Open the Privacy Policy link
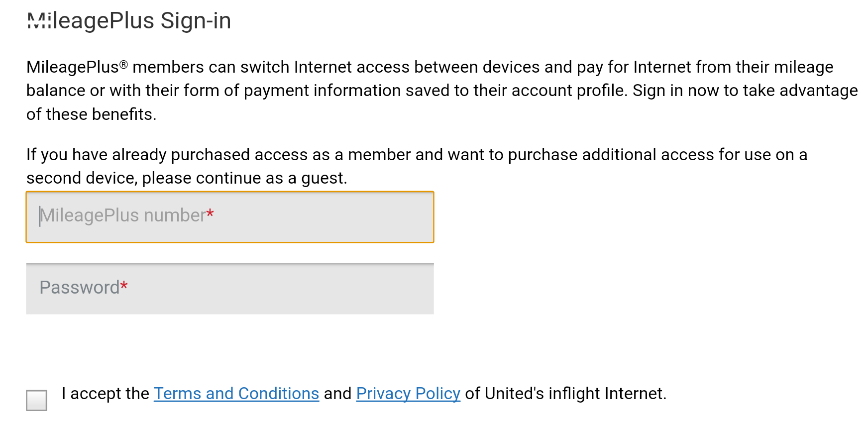The width and height of the screenshot is (868, 426). coord(408,394)
